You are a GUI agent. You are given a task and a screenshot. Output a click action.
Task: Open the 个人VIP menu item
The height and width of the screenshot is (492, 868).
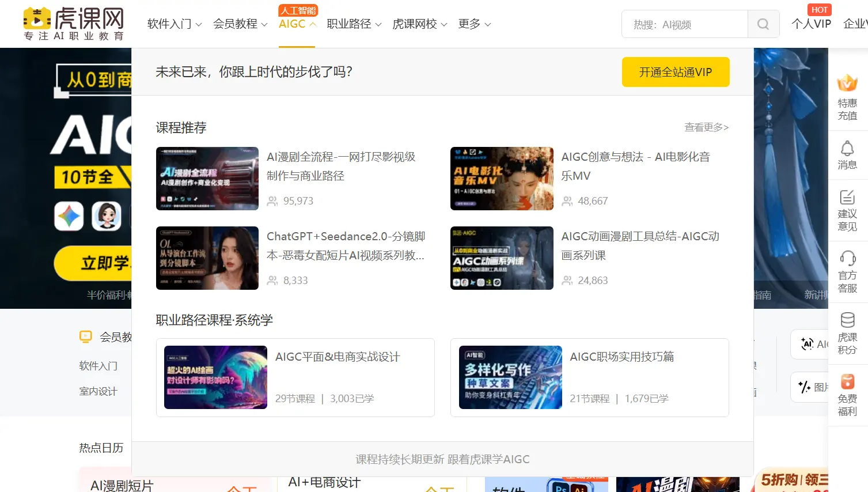tap(812, 24)
